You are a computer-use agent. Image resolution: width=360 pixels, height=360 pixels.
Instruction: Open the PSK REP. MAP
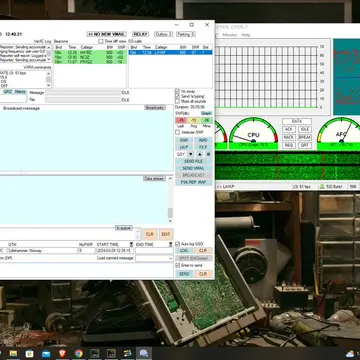(194, 182)
